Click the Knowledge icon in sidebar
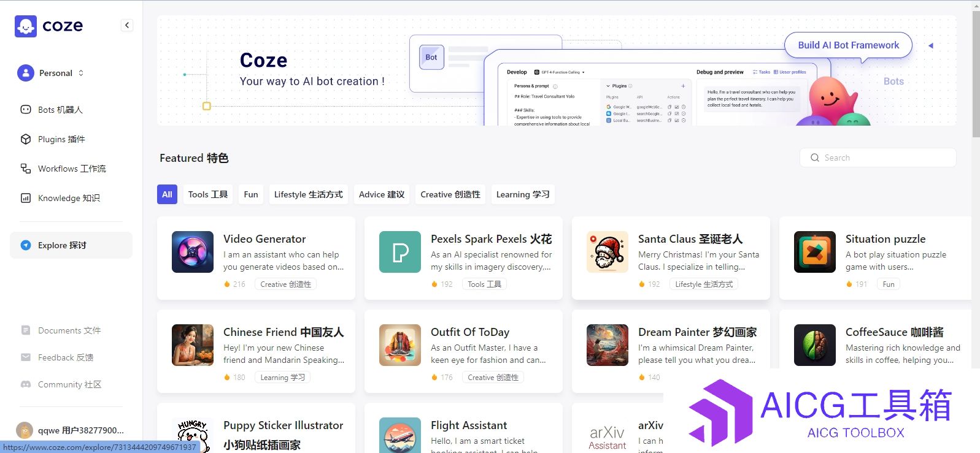Image resolution: width=980 pixels, height=453 pixels. coord(26,198)
